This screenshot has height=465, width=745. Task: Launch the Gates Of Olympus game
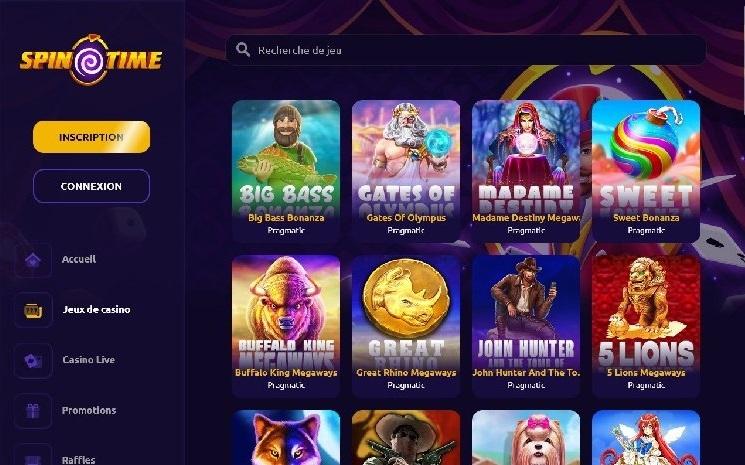click(x=406, y=171)
